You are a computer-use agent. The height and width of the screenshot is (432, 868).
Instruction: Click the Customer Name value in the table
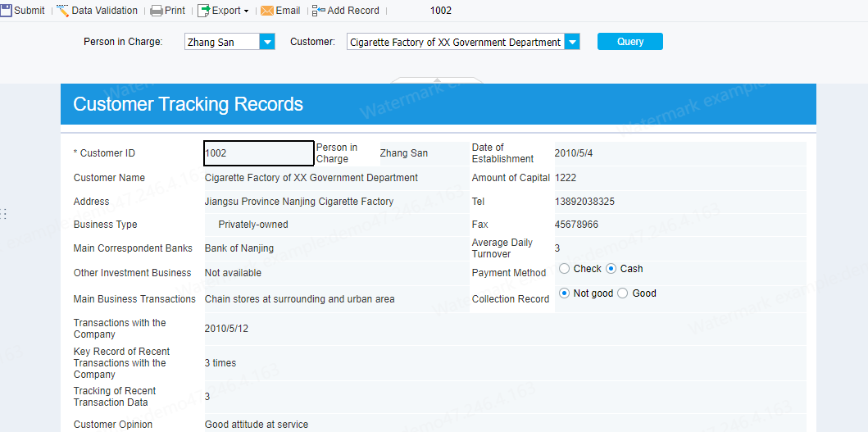click(311, 178)
